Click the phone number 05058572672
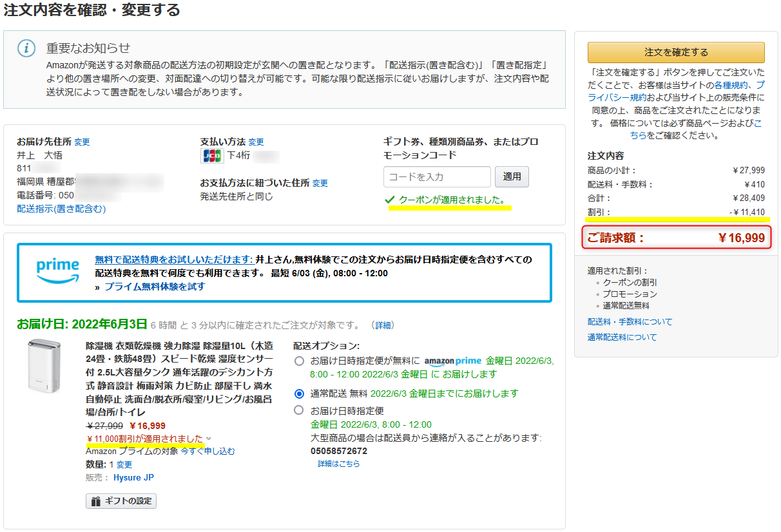This screenshot has width=781, height=532. pyautogui.click(x=339, y=451)
